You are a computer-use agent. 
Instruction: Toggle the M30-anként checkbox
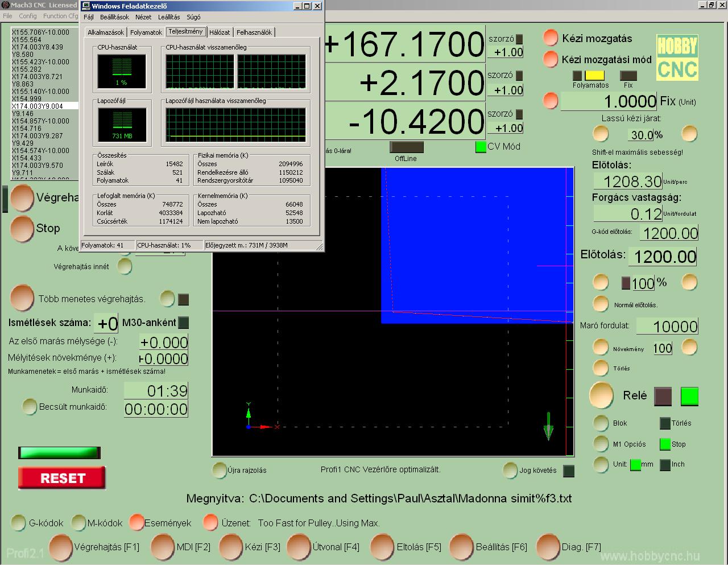(183, 323)
